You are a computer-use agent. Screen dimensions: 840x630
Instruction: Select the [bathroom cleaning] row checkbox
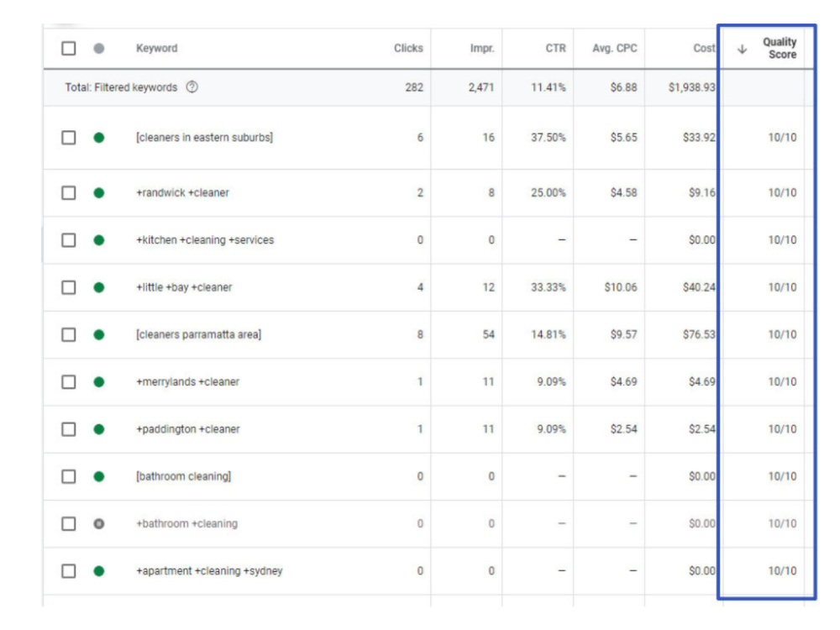[x=69, y=477]
